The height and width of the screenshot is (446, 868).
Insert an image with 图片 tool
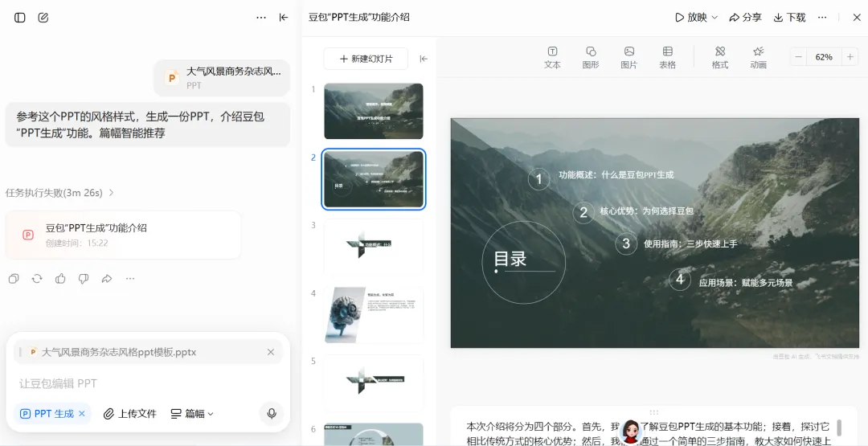628,58
